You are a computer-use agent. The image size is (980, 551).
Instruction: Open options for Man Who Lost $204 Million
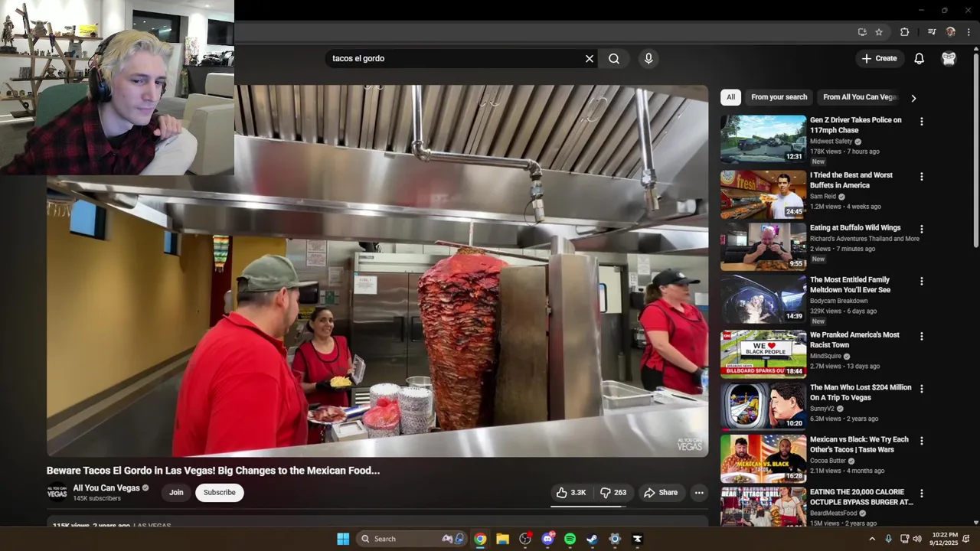tap(922, 389)
